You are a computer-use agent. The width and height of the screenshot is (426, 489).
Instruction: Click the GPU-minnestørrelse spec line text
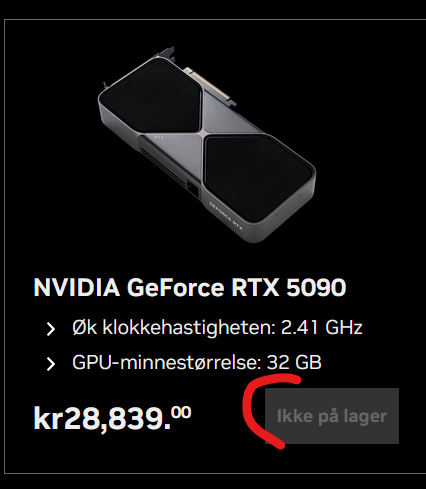pyautogui.click(x=197, y=362)
